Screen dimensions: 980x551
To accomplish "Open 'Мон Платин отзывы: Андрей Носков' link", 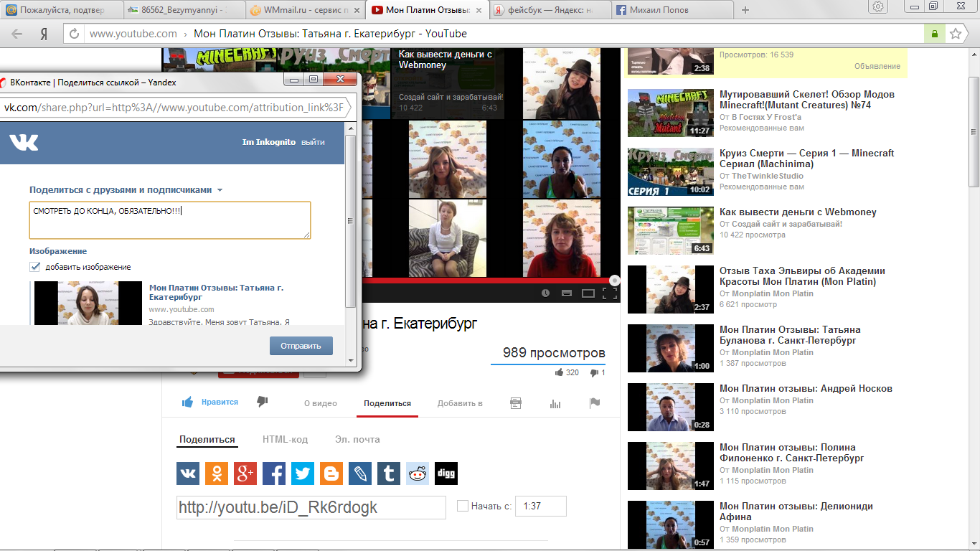I will pyautogui.click(x=806, y=389).
